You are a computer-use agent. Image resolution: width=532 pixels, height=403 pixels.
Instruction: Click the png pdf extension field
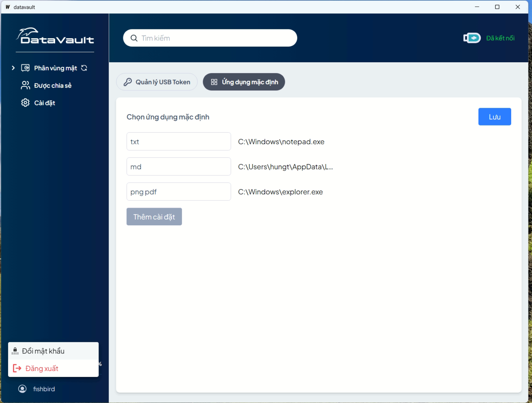(x=179, y=192)
